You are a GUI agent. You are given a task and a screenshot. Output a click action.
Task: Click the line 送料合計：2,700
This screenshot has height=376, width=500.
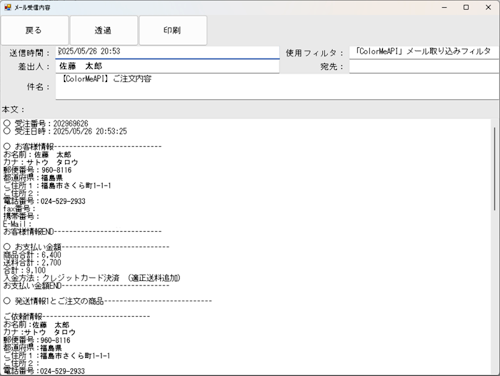[32, 263]
